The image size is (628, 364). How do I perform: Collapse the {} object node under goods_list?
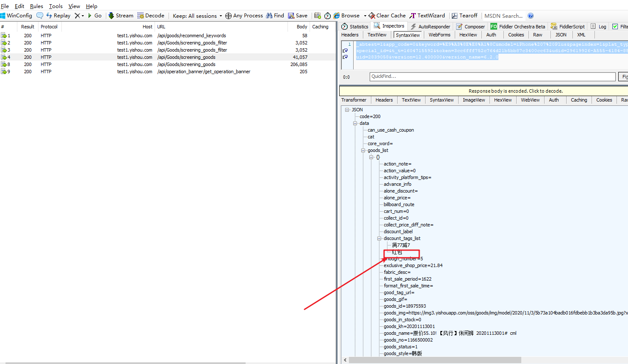371,157
